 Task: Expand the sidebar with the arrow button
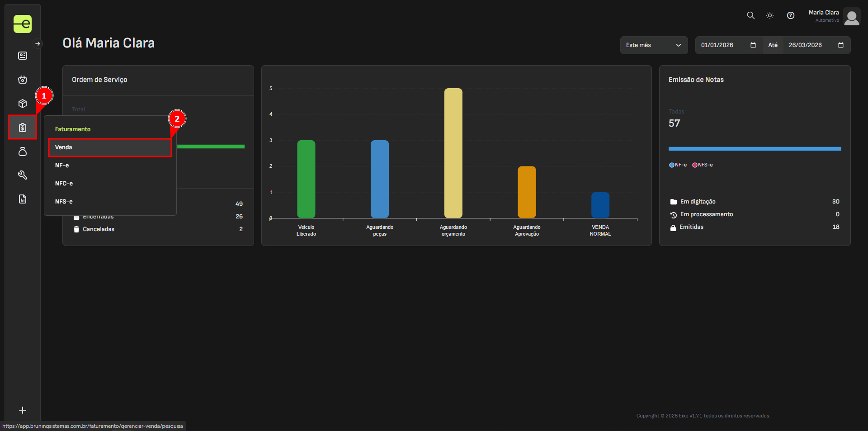coord(38,44)
